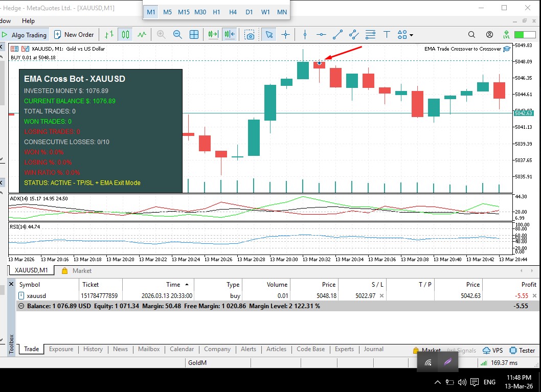Close the xauusd buy position
The width and height of the screenshot is (541, 392).
[534, 296]
